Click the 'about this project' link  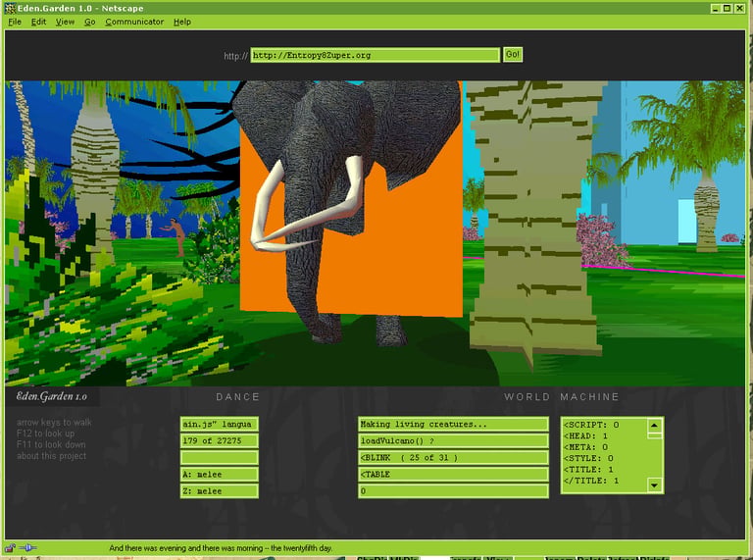pos(51,456)
